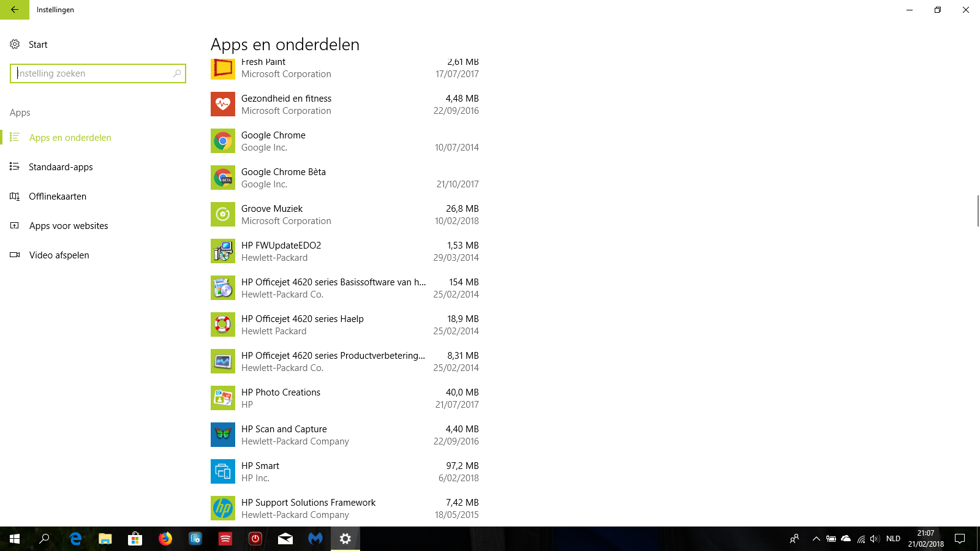Click the battery tray icon
This screenshot has height=551, width=980.
coord(831,539)
